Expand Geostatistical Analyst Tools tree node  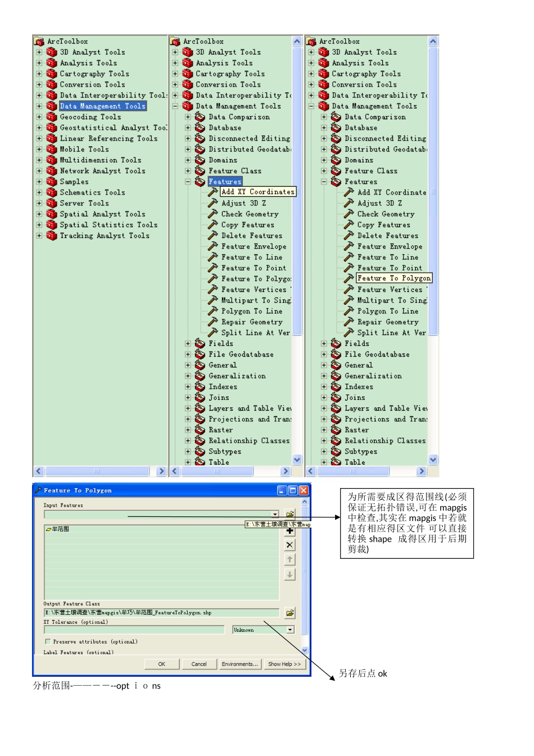point(39,128)
